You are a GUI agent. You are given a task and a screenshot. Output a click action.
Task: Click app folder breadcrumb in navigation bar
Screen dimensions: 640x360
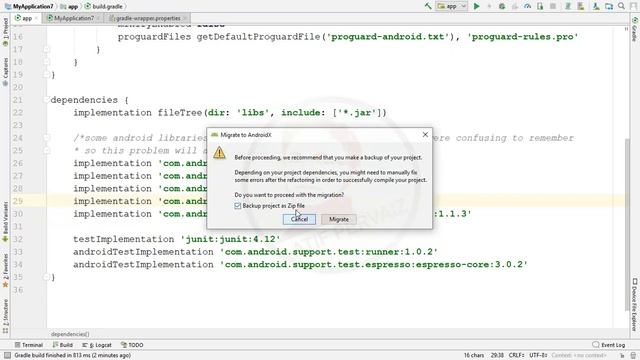69,7
